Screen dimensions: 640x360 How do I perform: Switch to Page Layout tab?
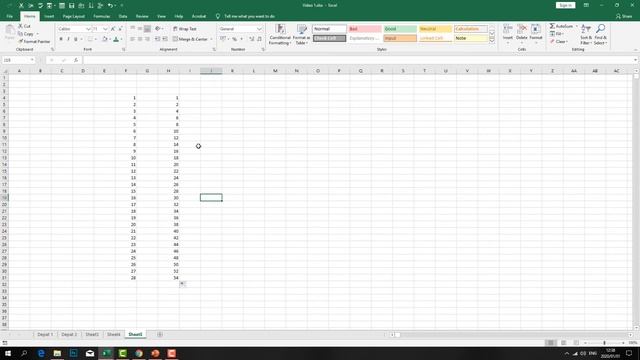73,16
